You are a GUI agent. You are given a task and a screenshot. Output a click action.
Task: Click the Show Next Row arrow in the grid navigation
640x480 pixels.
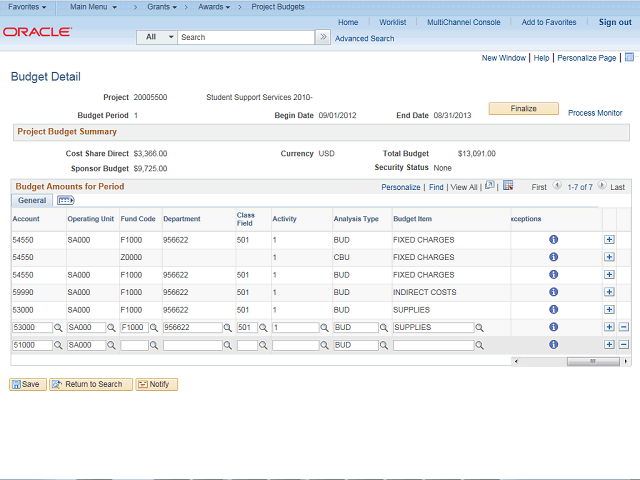coord(603,187)
